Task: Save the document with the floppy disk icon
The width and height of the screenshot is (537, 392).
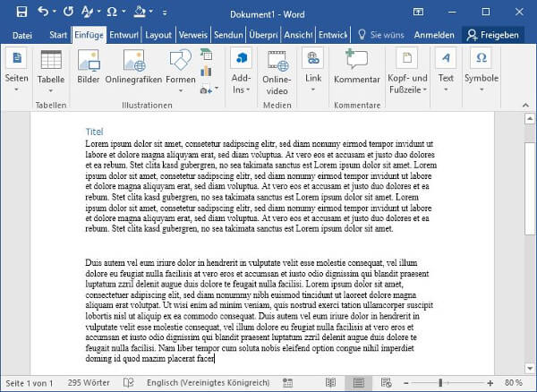Action: click(x=21, y=13)
